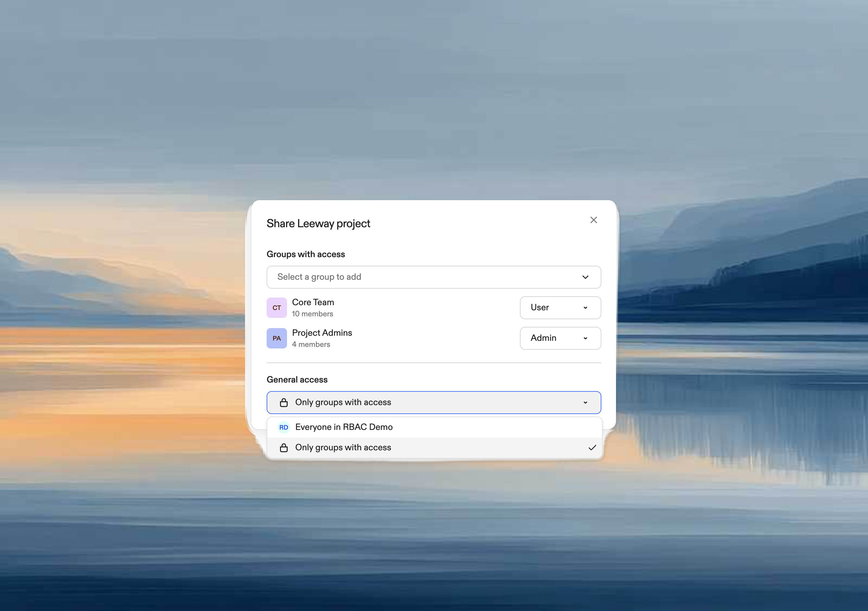Open the User role dropdown for Core Team

pyautogui.click(x=560, y=307)
